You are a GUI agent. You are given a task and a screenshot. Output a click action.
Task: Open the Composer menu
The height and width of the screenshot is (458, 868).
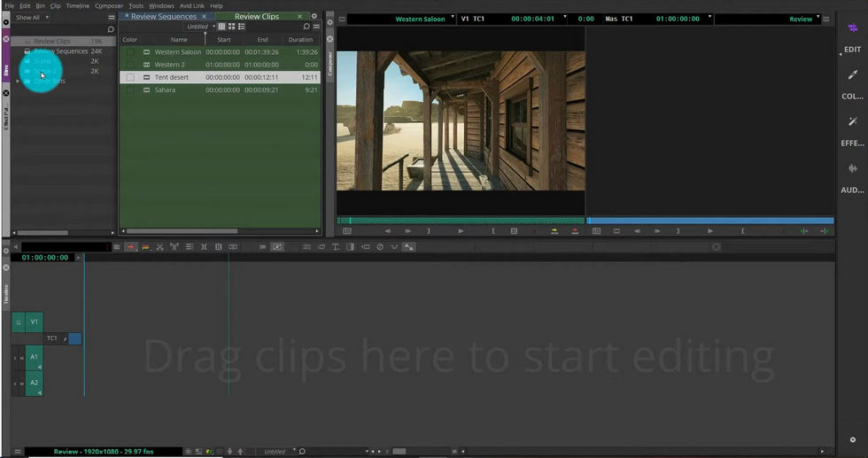point(108,5)
